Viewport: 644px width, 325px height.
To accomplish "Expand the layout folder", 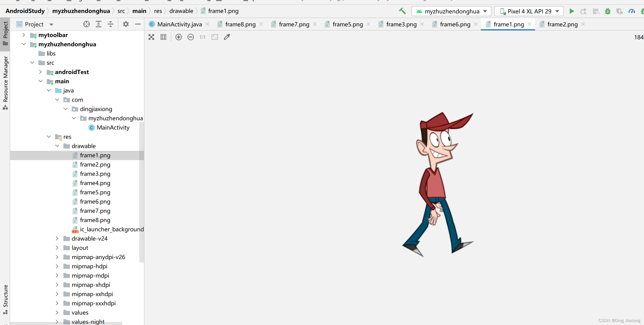I will (x=57, y=248).
